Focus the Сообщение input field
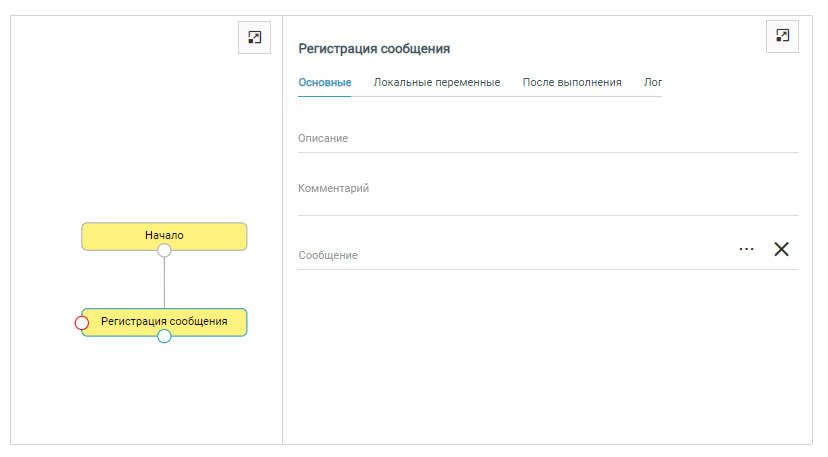Image resolution: width=828 pixels, height=457 pixels. click(x=510, y=255)
